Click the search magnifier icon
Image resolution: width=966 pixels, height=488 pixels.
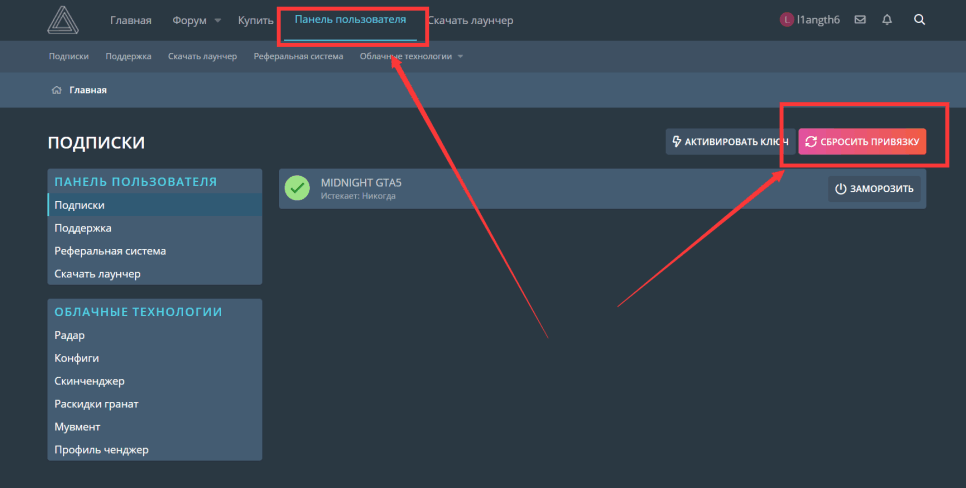tap(919, 20)
